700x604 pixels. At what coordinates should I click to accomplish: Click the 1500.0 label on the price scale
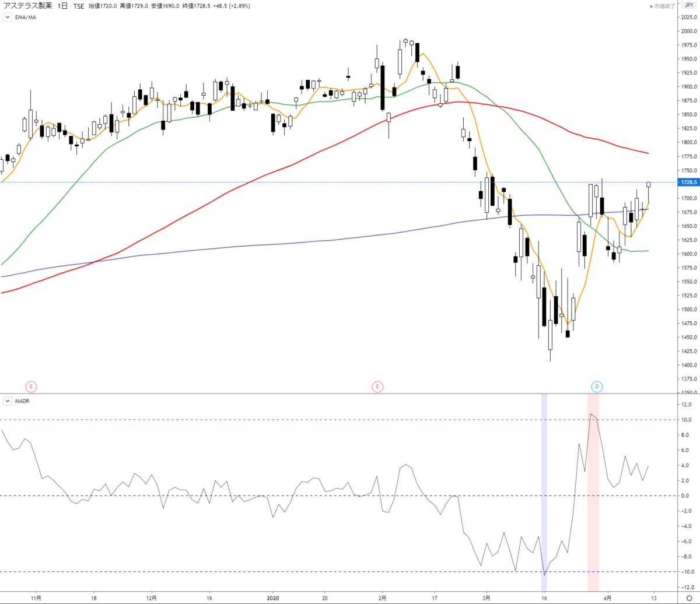(689, 310)
